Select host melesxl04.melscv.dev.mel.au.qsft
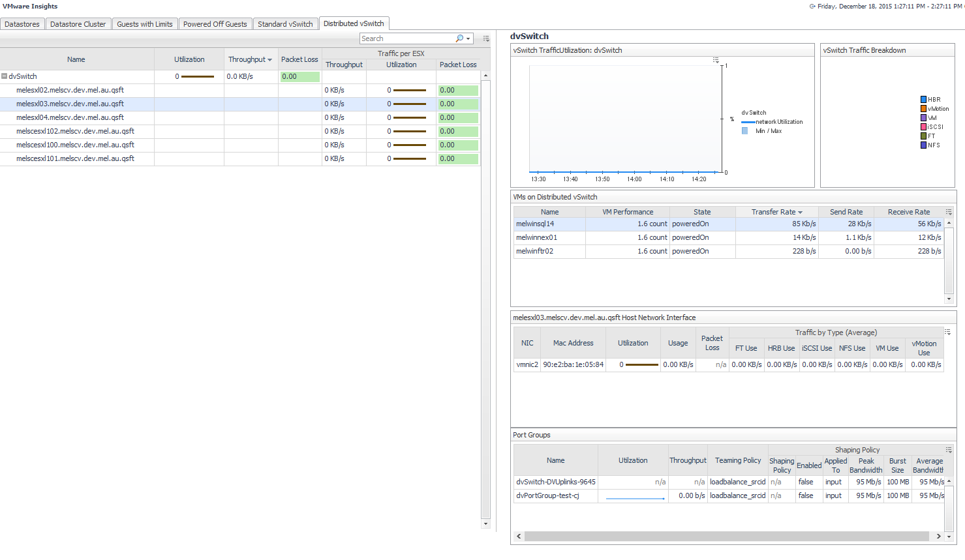The image size is (965, 560). click(70, 117)
